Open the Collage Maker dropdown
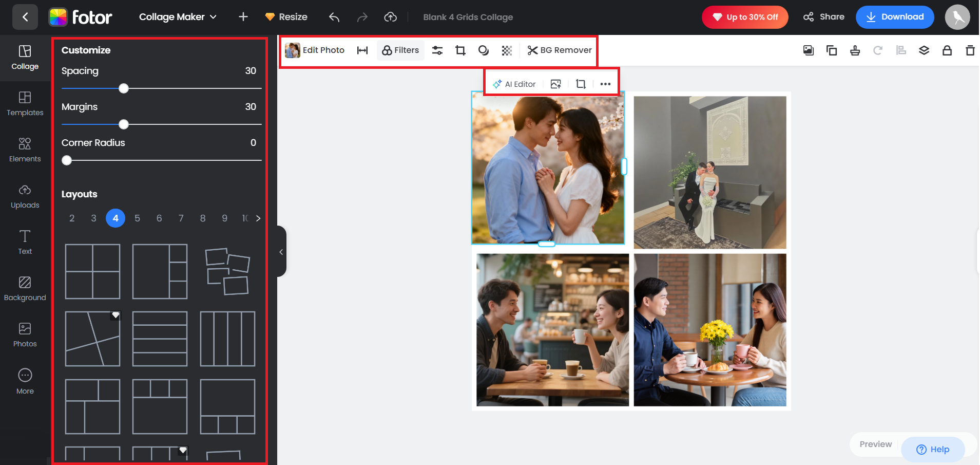The height and width of the screenshot is (465, 980). point(177,16)
